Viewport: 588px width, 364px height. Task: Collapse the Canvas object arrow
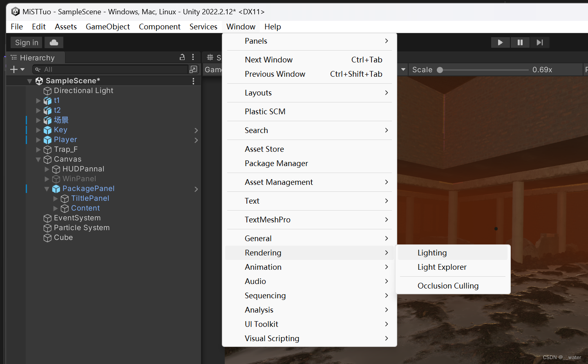point(38,160)
